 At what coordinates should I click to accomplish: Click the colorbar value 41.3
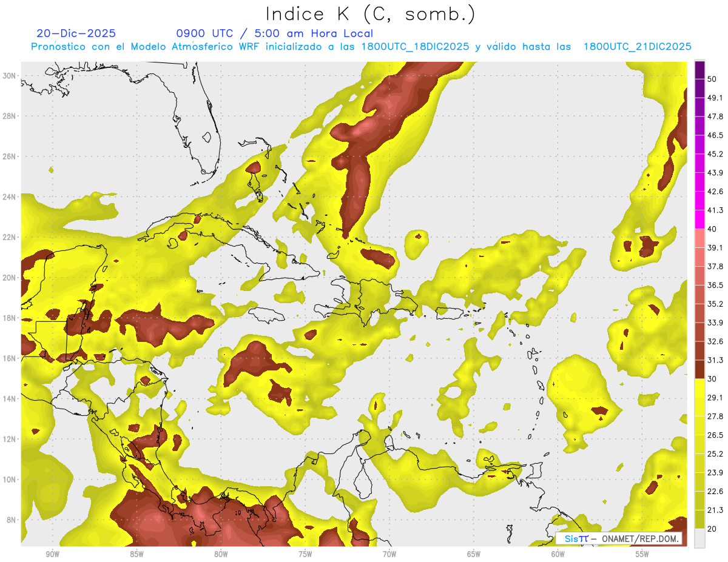click(x=715, y=210)
